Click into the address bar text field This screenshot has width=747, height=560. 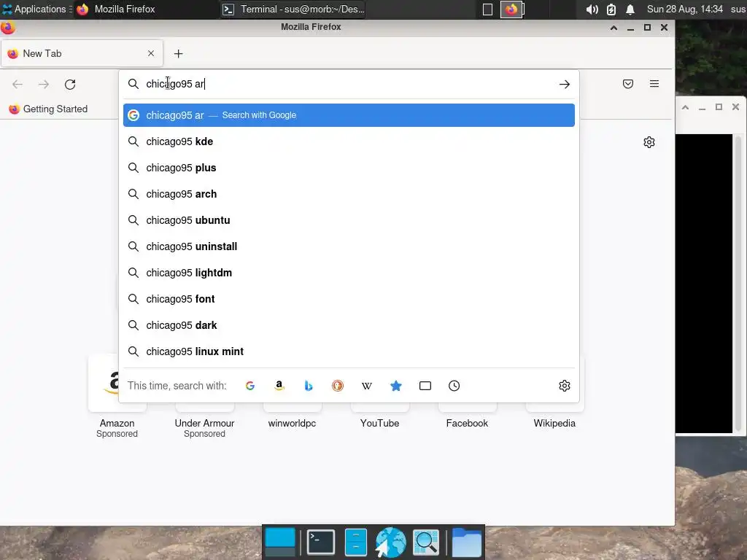pyautogui.click(x=350, y=84)
